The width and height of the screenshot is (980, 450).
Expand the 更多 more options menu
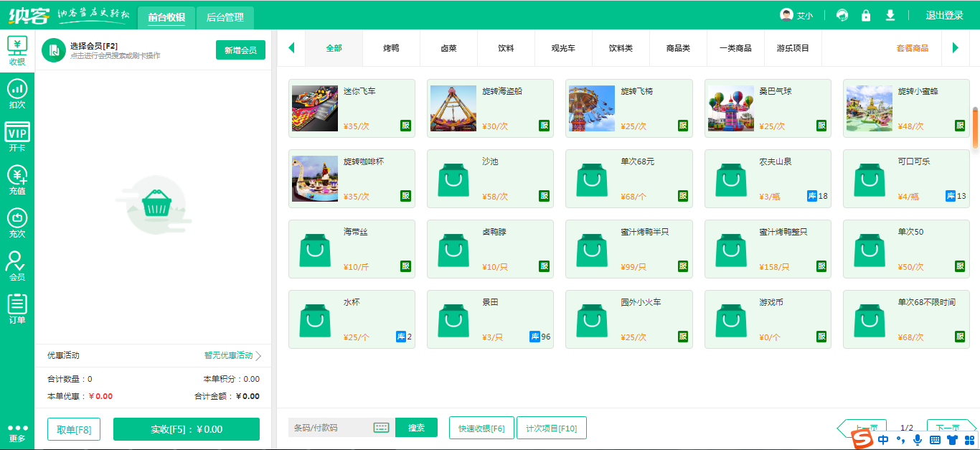17,433
